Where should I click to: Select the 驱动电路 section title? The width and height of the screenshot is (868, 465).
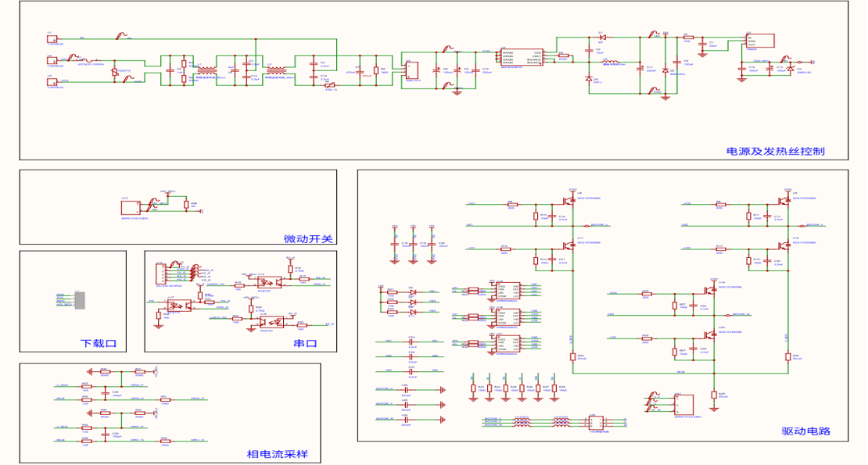806,431
